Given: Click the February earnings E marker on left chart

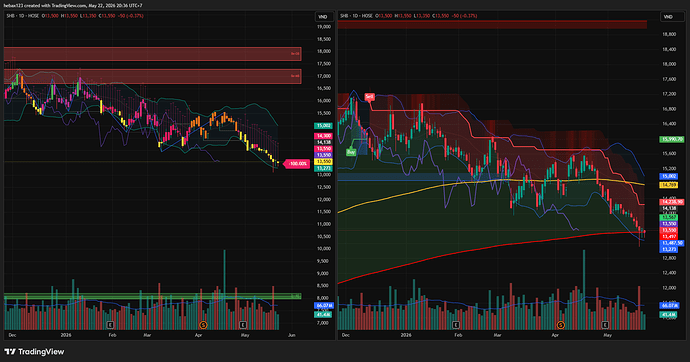Looking at the screenshot, I should point(110,325).
